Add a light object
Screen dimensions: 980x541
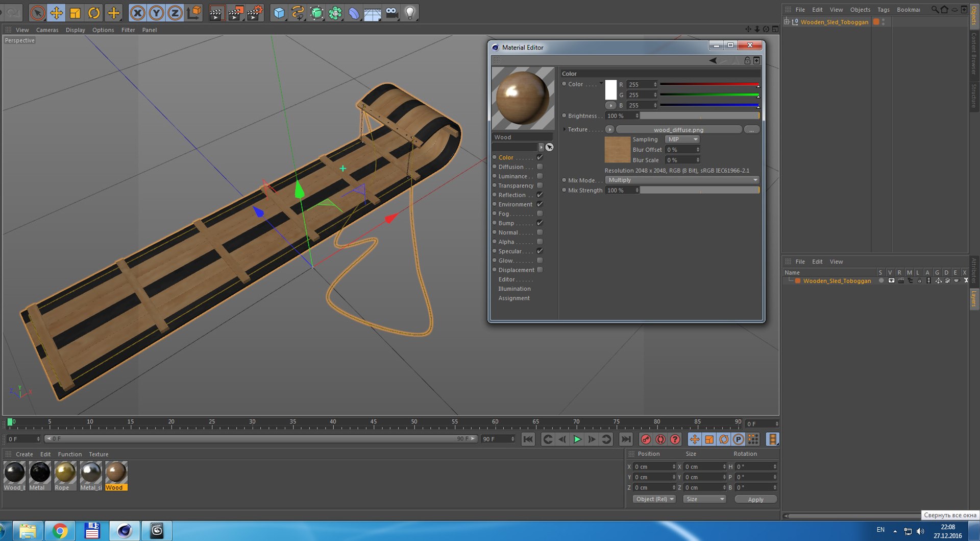click(410, 13)
